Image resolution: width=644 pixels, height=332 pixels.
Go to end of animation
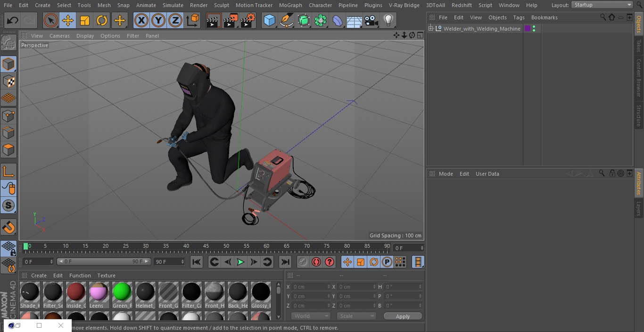pyautogui.click(x=285, y=262)
